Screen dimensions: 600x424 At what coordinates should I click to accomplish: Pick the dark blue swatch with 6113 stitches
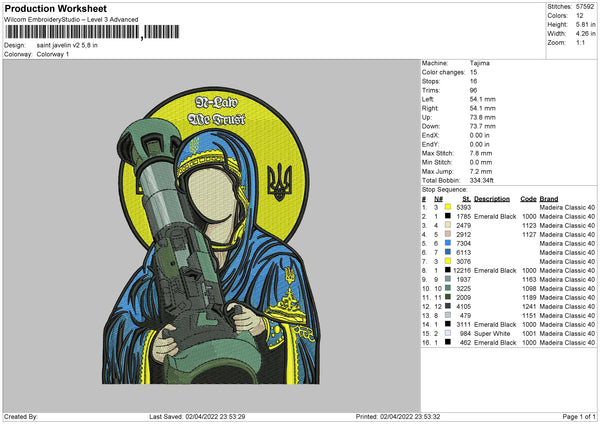(448, 252)
